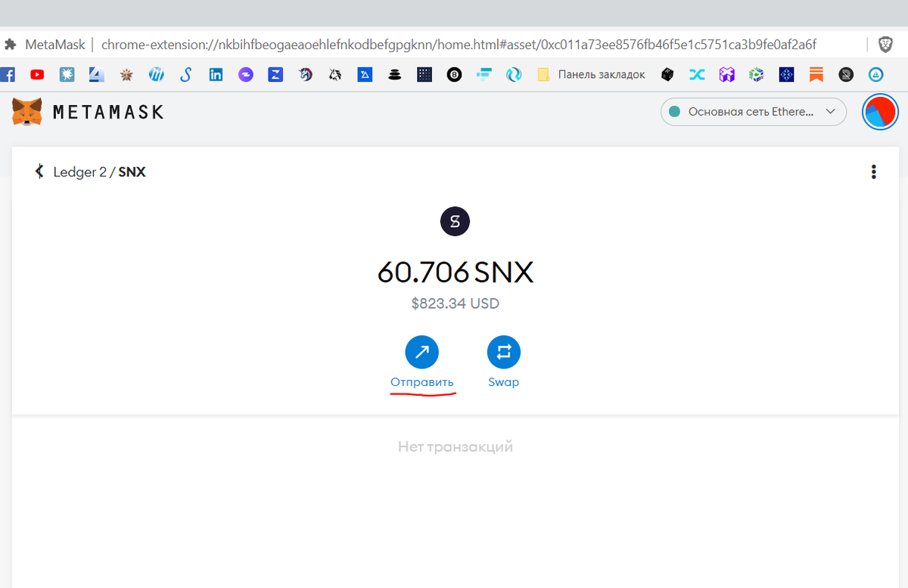Click the Swap label
This screenshot has height=588, width=908.
point(504,382)
